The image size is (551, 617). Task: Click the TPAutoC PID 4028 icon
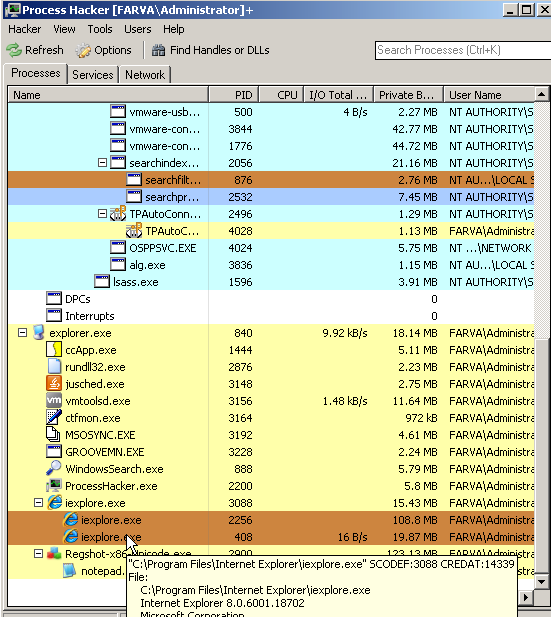click(133, 231)
